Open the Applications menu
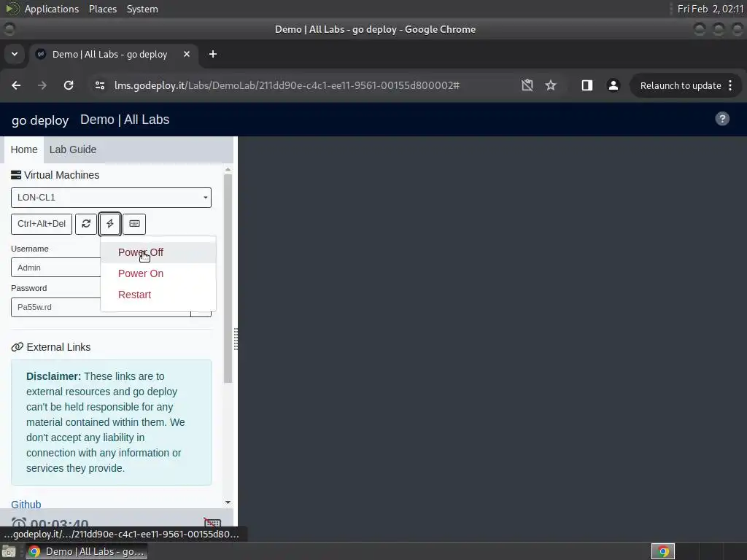 pos(52,9)
